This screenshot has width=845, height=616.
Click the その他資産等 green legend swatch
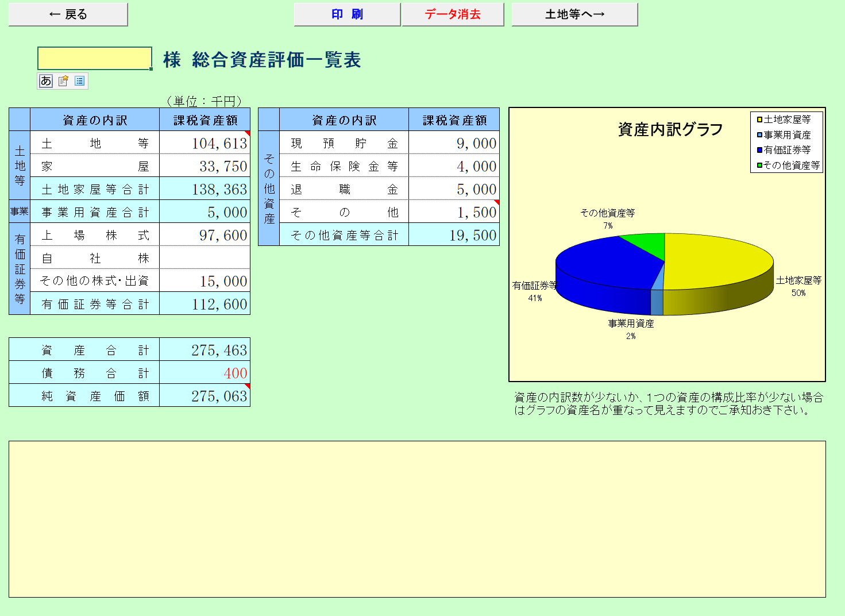coord(759,165)
